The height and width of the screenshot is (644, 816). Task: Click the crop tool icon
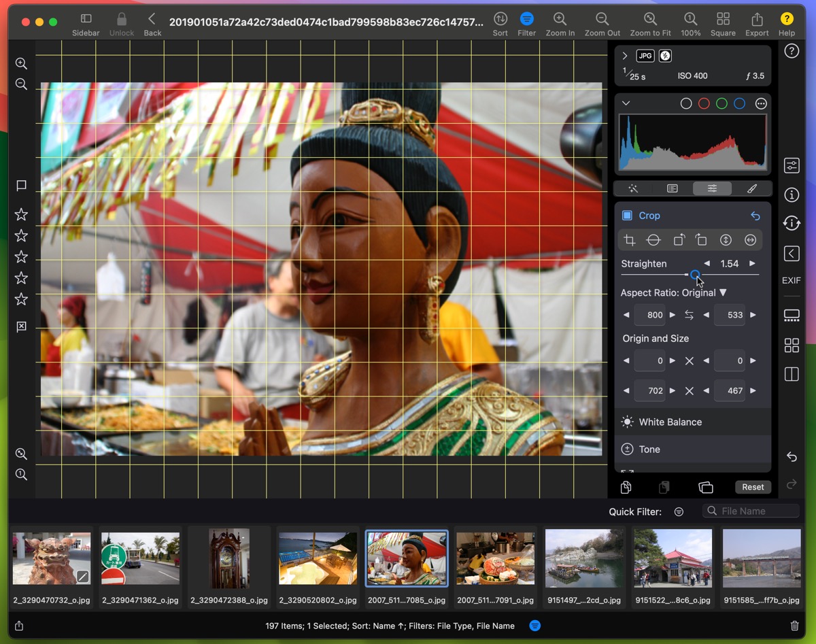click(x=630, y=240)
